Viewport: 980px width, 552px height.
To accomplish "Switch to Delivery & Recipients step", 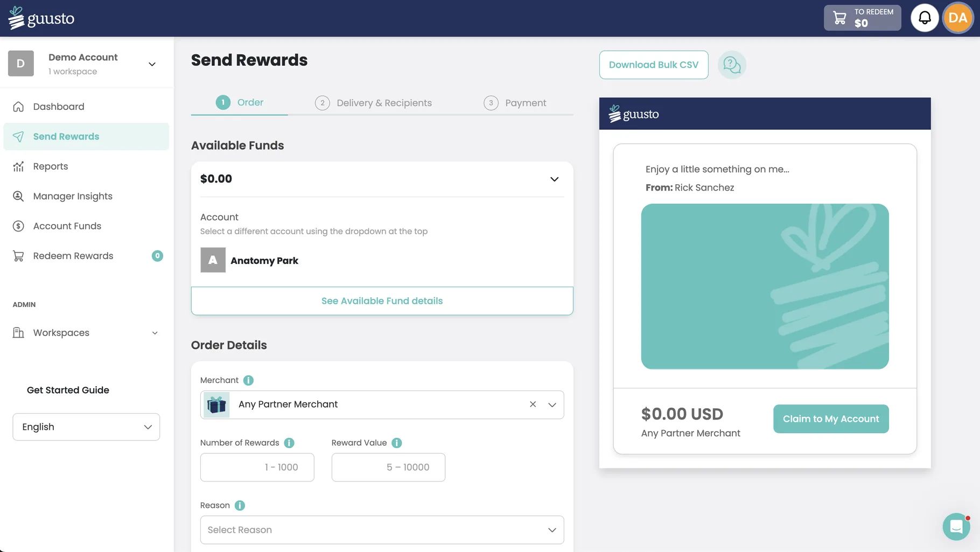I will (x=374, y=103).
